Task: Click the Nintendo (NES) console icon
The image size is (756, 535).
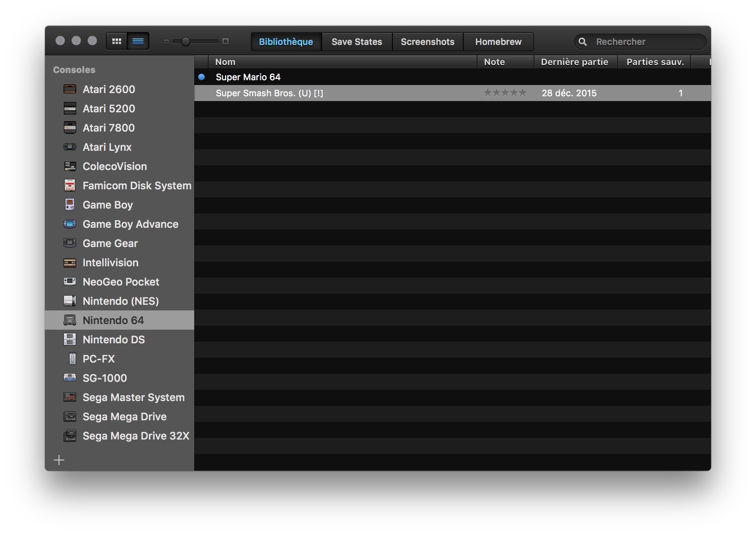Action: click(x=70, y=301)
